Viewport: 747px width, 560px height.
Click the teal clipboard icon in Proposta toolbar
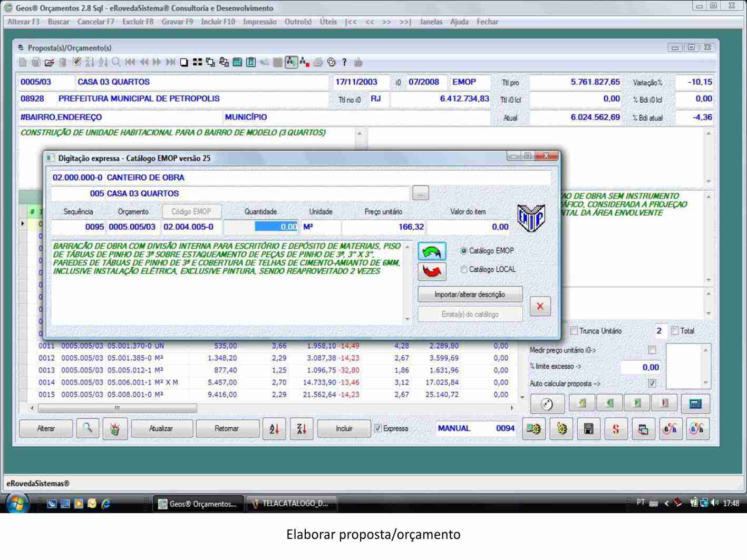click(x=251, y=62)
